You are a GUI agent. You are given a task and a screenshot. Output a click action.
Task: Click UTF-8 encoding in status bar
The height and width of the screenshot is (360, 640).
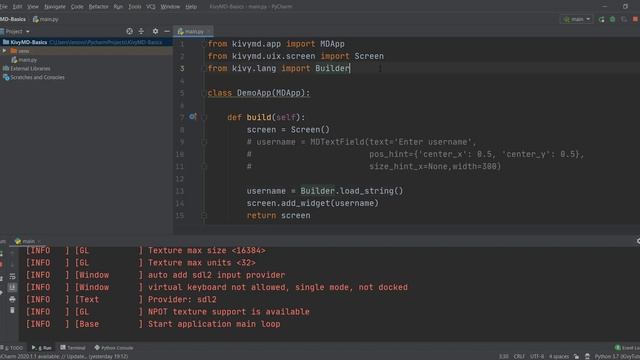[x=536, y=356]
